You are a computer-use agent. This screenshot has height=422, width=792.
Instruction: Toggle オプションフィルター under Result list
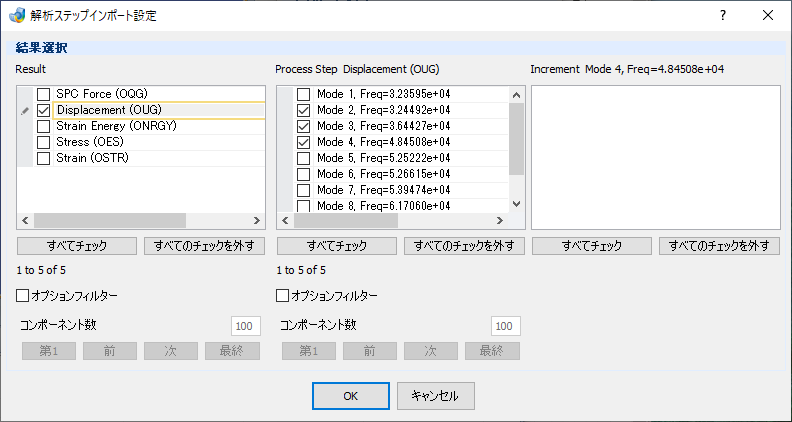(x=23, y=296)
